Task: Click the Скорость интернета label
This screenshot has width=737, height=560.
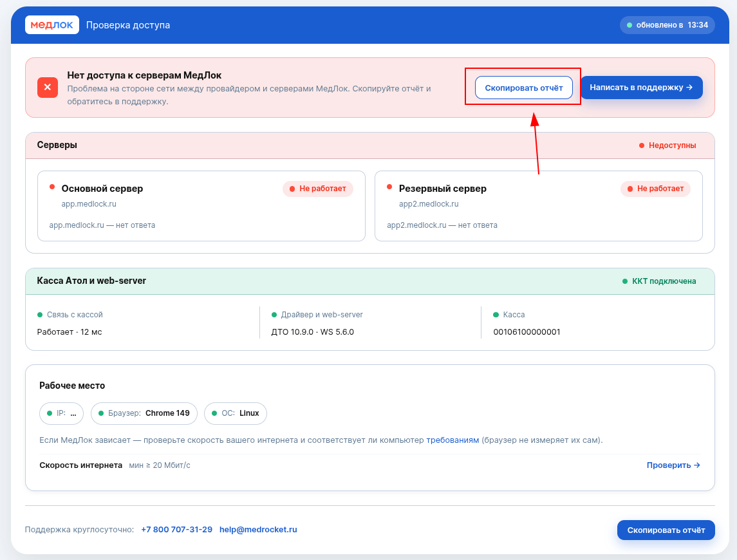Action: click(x=81, y=465)
